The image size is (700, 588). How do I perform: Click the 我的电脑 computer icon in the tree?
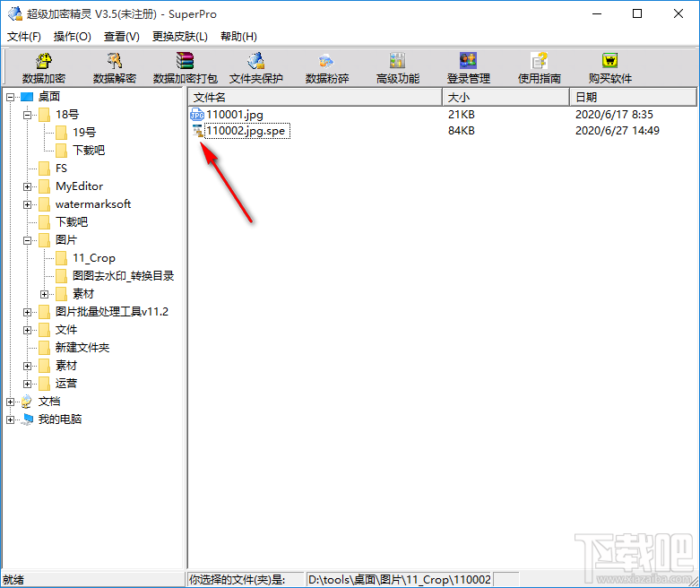click(x=27, y=419)
